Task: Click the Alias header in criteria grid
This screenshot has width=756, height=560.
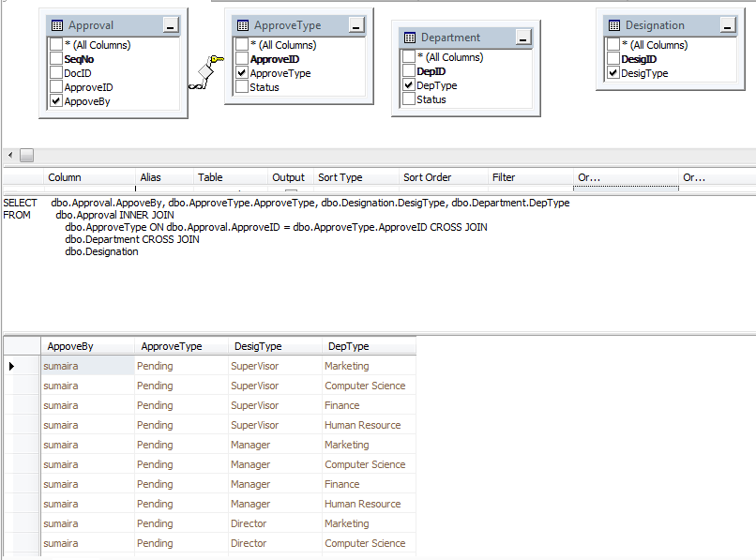Action: coord(164,177)
